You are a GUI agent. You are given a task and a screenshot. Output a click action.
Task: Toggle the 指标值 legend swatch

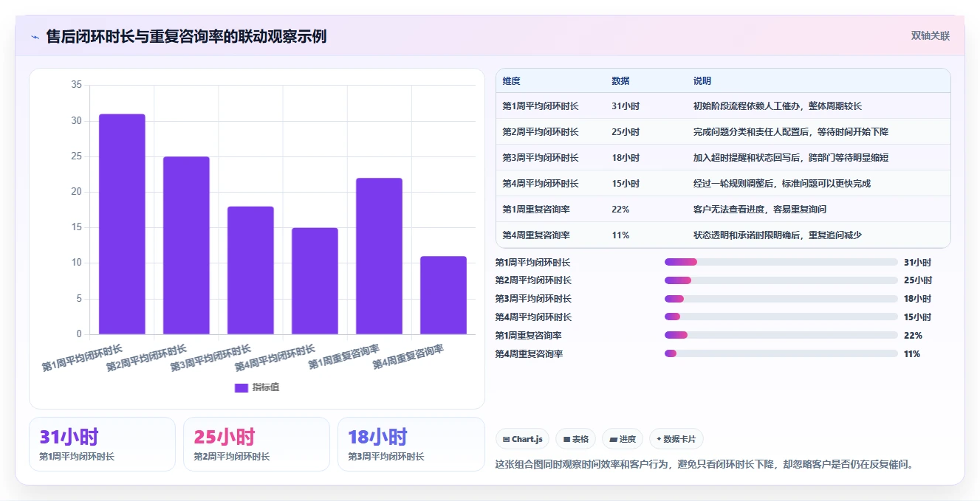(x=241, y=387)
